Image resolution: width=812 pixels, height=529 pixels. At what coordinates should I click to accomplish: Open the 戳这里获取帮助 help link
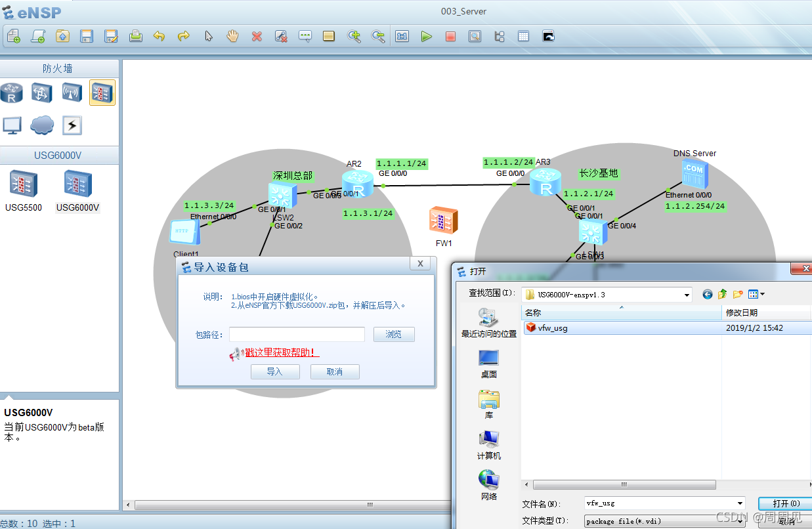(x=282, y=352)
